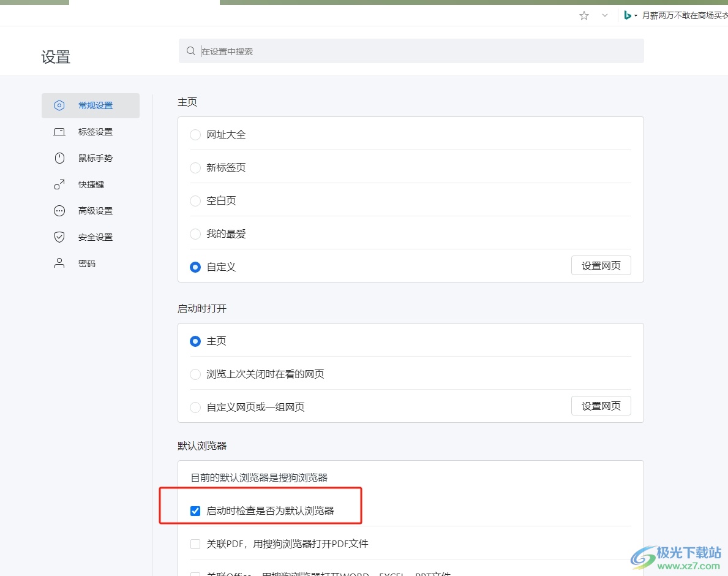728x576 pixels.
Task: Select 我的最爱 as homepage
Action: coord(195,233)
